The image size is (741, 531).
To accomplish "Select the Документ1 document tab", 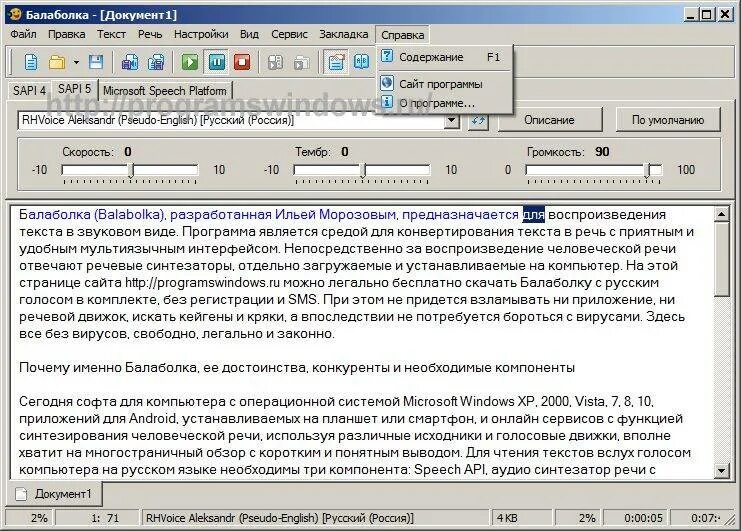I will click(x=53, y=494).
